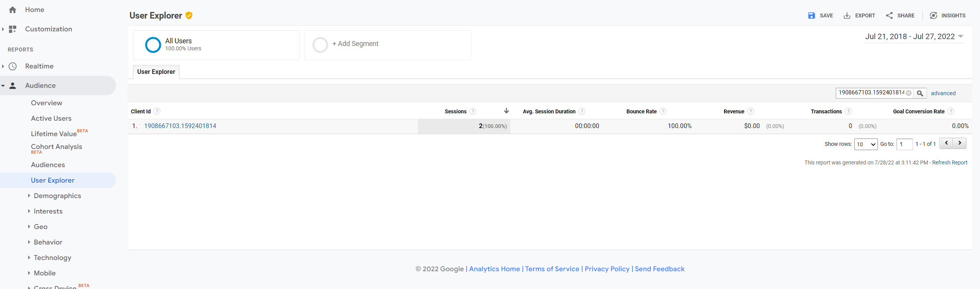Click the search magnifier button

[920, 93]
